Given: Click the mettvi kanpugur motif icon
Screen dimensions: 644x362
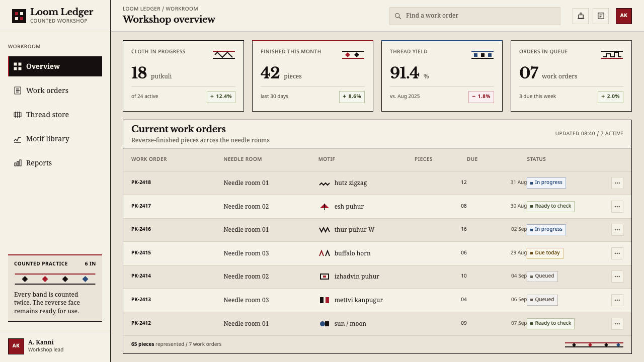Looking at the screenshot, I should 325,300.
